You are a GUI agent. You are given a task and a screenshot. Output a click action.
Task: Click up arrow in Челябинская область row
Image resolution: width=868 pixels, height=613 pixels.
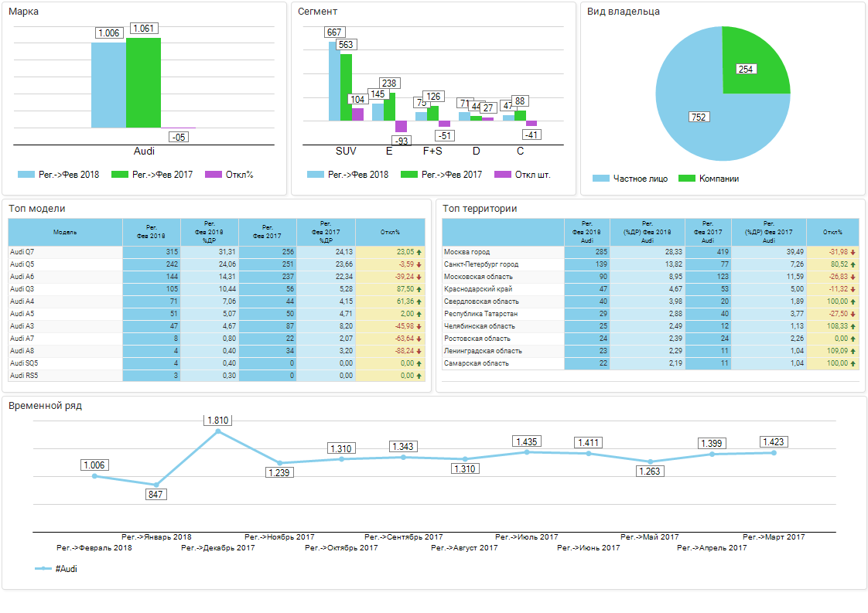pos(853,326)
